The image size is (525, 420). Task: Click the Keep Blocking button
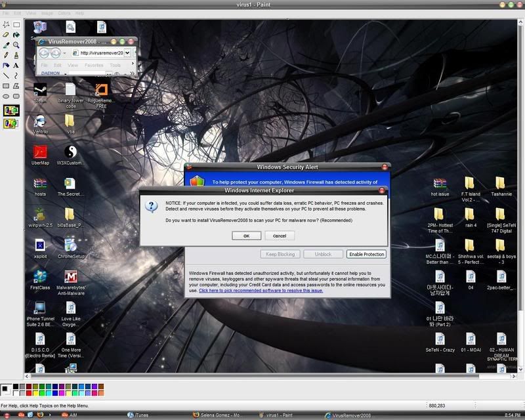[280, 254]
